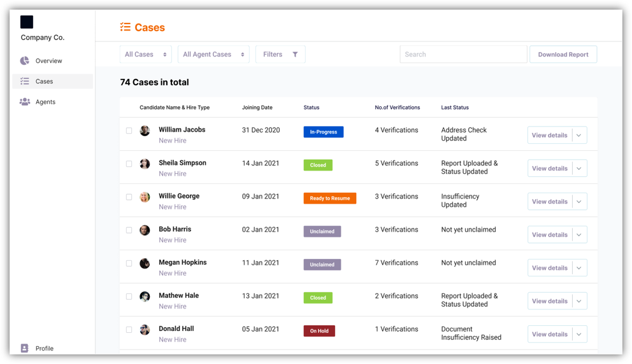
Task: View details for Mathew Hale
Action: tap(550, 301)
